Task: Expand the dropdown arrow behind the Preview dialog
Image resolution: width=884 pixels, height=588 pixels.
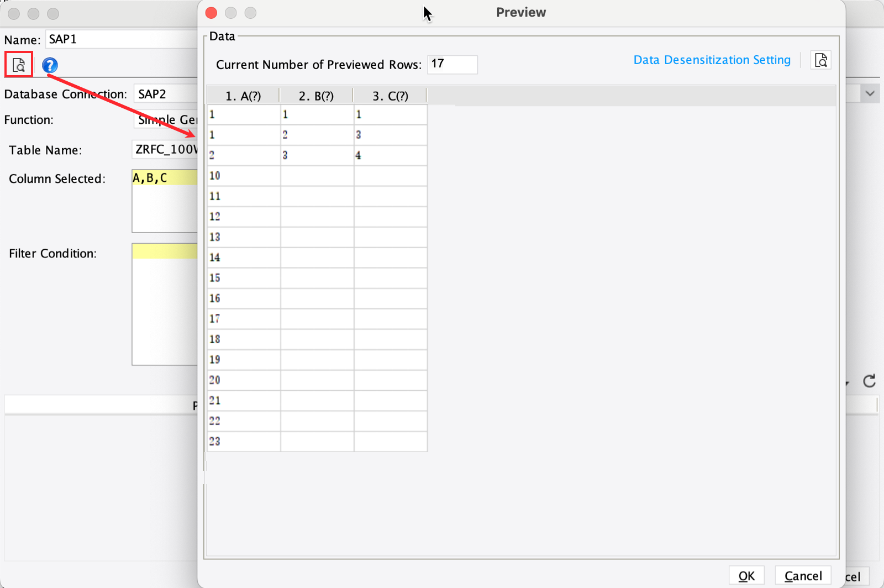Action: [870, 93]
